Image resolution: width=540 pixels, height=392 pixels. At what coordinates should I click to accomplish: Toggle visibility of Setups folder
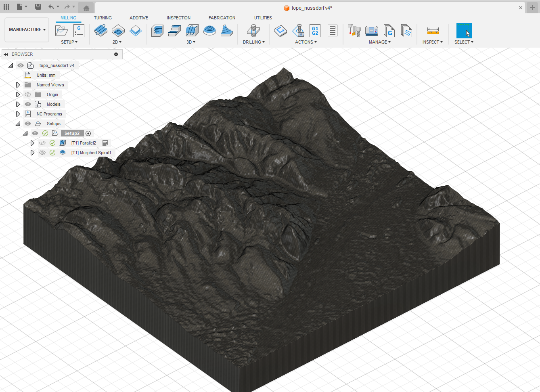[28, 124]
